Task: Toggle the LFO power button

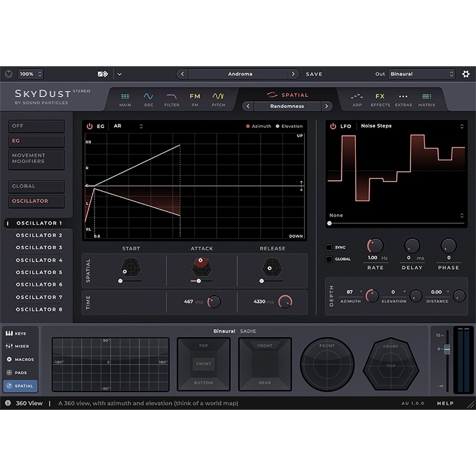Action: pos(333,126)
